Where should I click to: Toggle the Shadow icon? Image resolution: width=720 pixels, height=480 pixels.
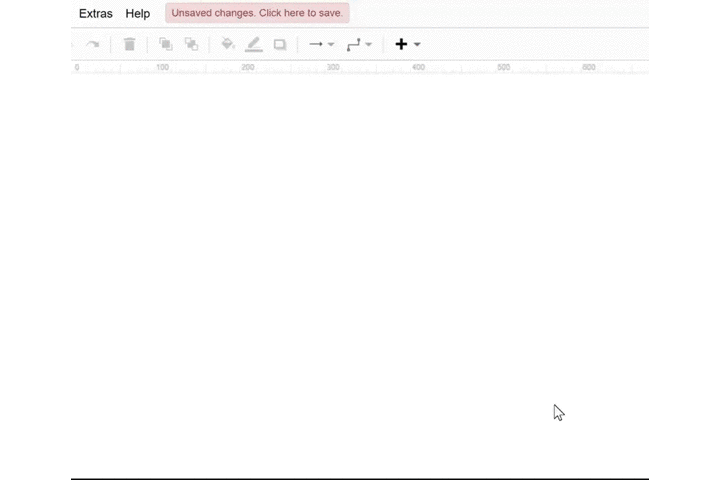pos(280,45)
